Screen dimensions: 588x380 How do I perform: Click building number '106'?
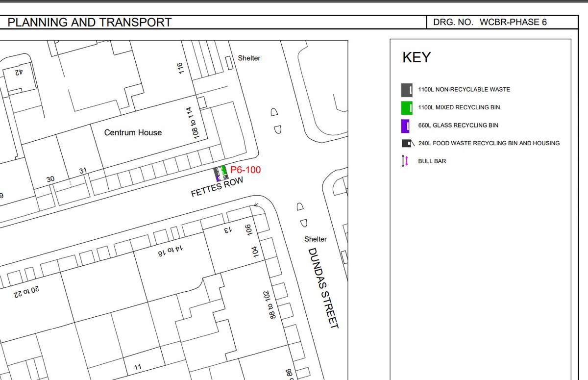248,230
